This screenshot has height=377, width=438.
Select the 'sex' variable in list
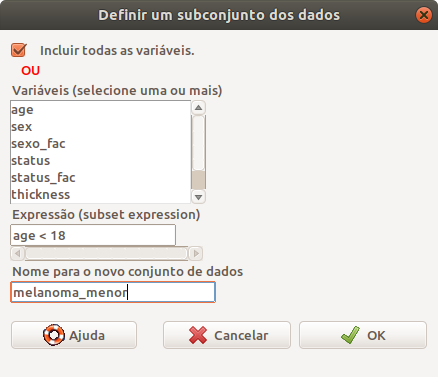point(100,127)
